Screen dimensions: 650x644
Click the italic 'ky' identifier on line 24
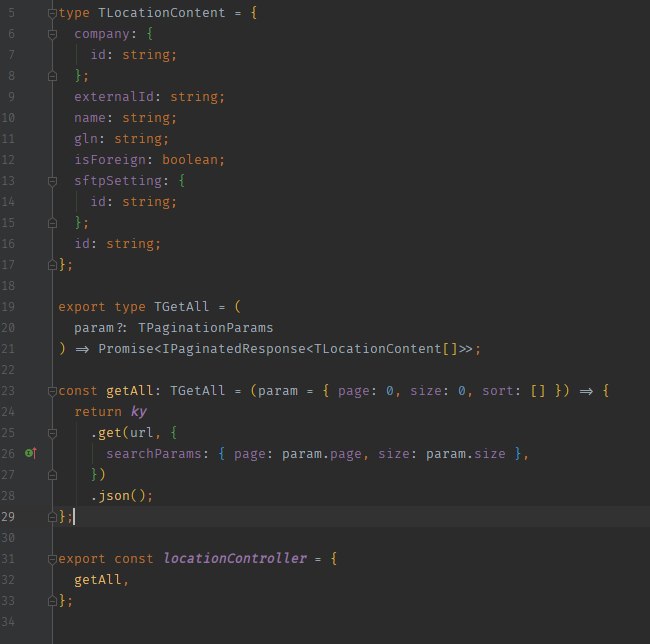pos(138,412)
